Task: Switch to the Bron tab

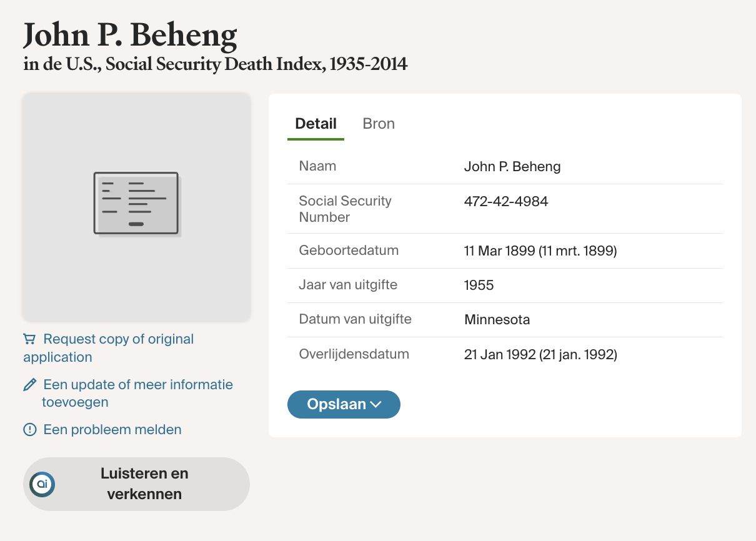Action: pyautogui.click(x=378, y=124)
